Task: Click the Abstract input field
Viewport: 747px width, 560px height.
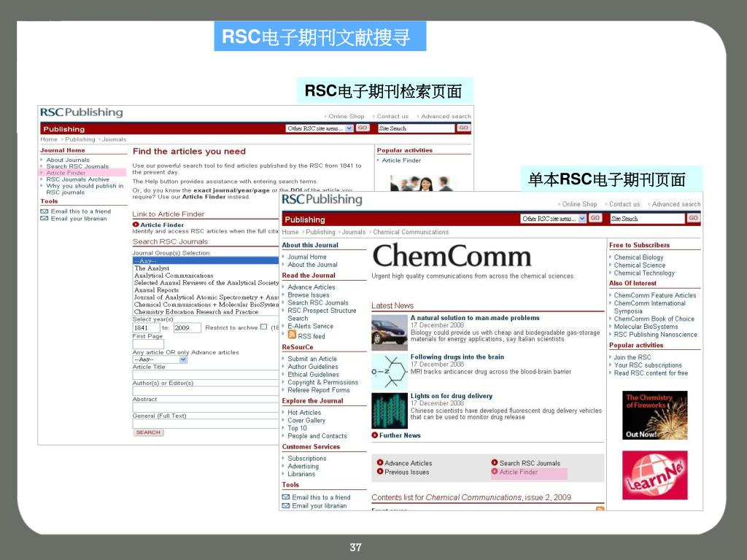Action: (x=205, y=408)
